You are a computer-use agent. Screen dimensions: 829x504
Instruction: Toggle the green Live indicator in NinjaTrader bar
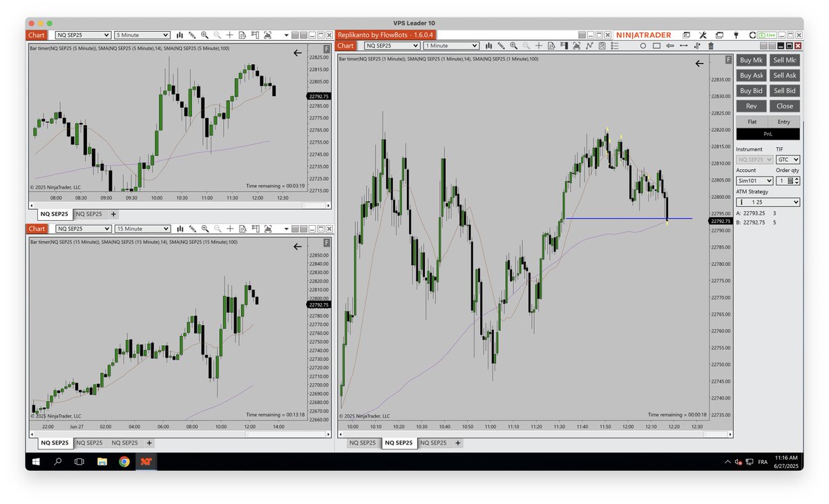coord(767,35)
